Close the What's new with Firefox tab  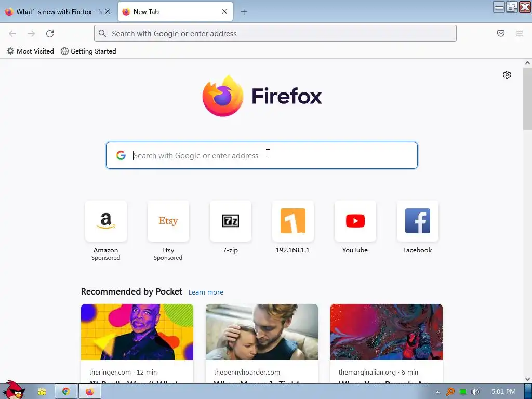[107, 11]
